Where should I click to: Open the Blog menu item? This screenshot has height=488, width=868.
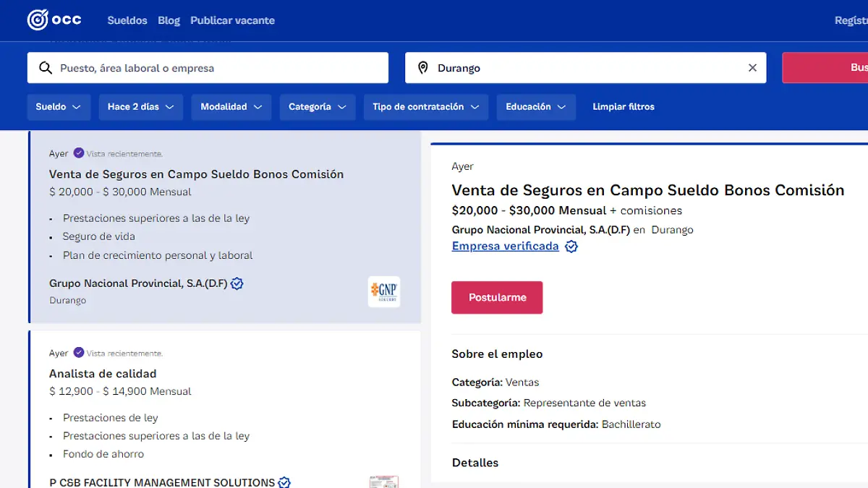click(x=169, y=20)
